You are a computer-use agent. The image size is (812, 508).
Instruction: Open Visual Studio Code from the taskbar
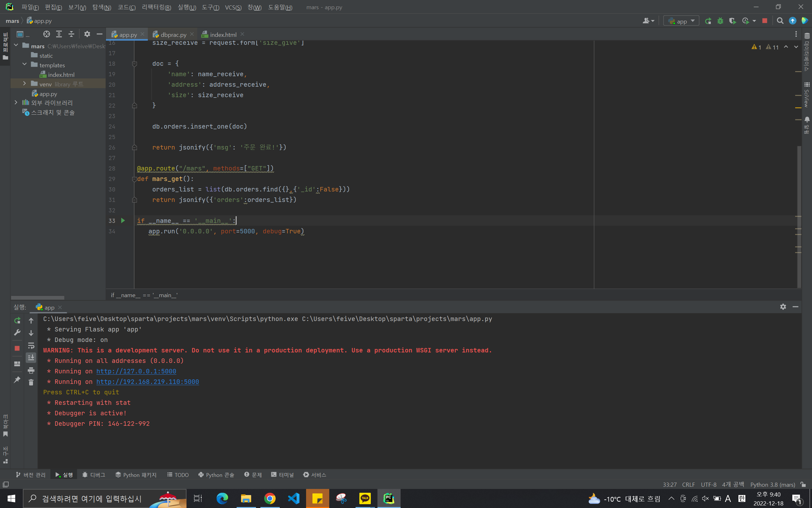(294, 498)
